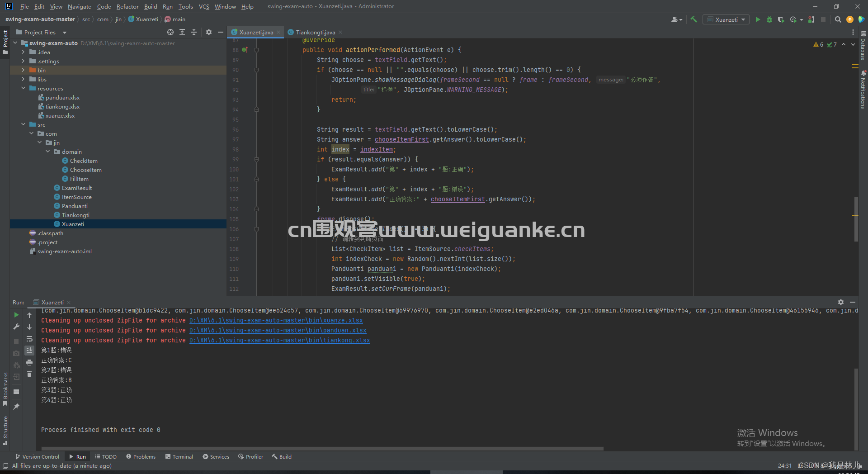Click the orange update arrow icon

849,19
